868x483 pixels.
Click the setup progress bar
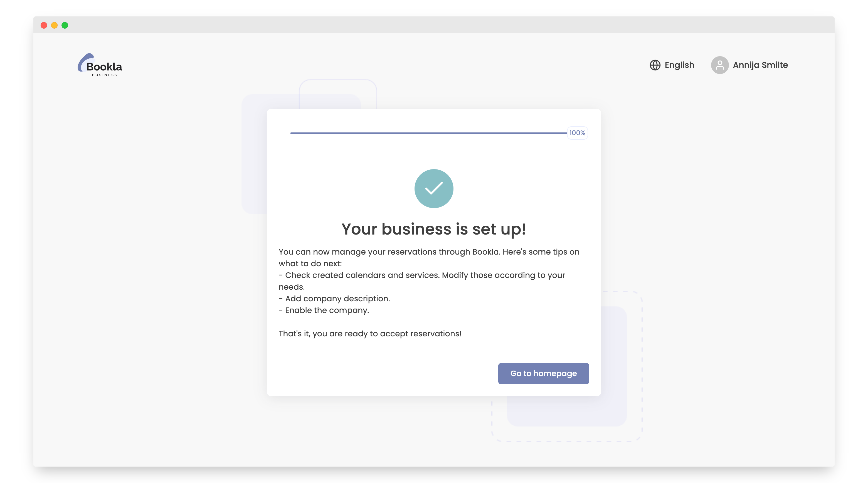pos(428,133)
